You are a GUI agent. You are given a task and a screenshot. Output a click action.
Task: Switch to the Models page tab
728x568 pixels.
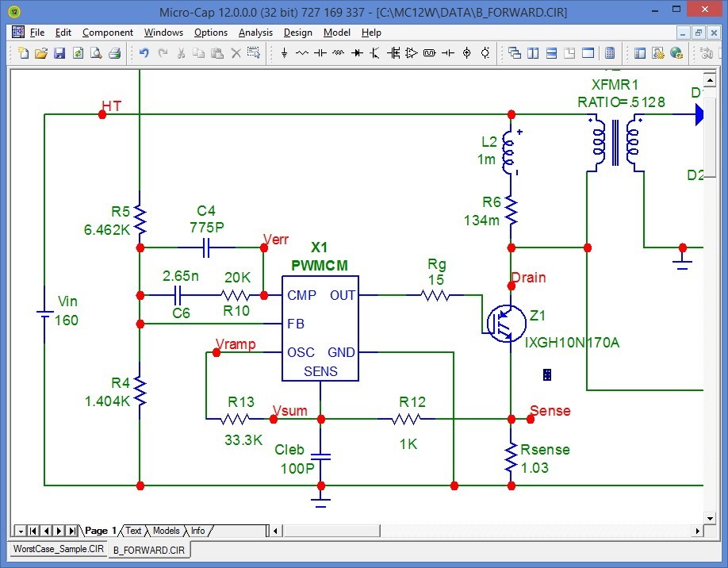click(166, 531)
